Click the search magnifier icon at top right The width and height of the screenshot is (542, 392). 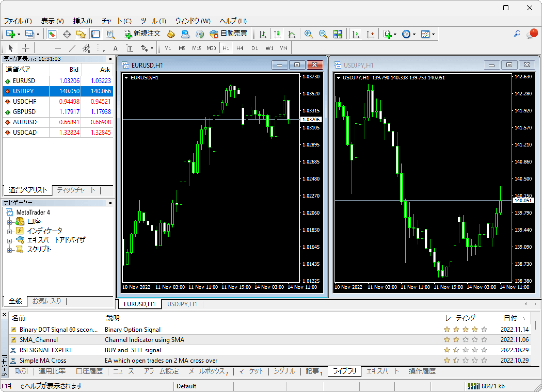517,34
